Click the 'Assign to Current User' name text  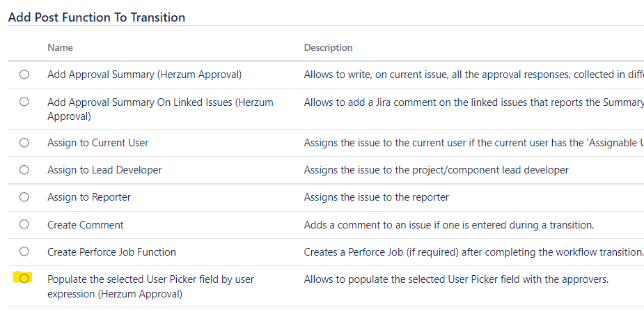point(97,143)
